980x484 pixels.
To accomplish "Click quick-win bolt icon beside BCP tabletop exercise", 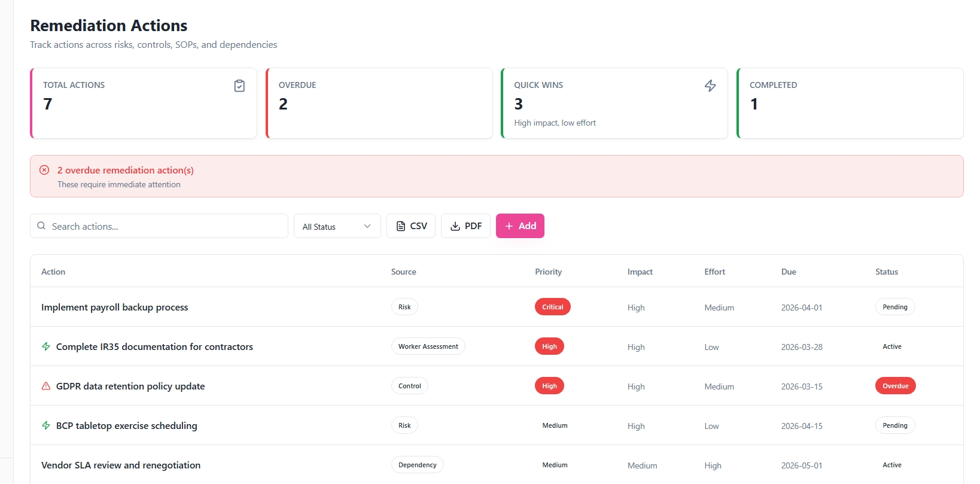I will 46,425.
